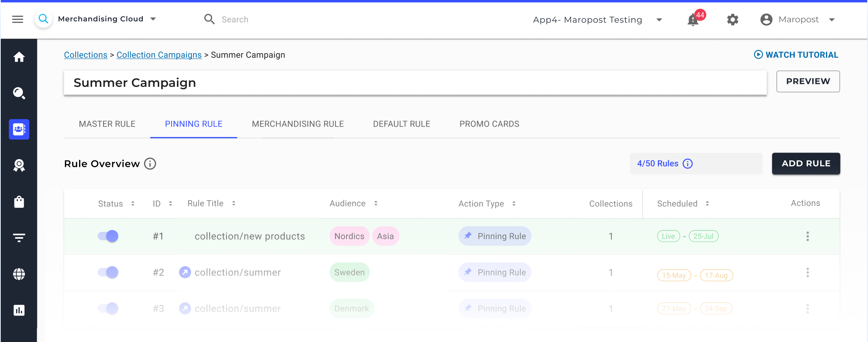Toggle status switch for rule #3

(108, 308)
